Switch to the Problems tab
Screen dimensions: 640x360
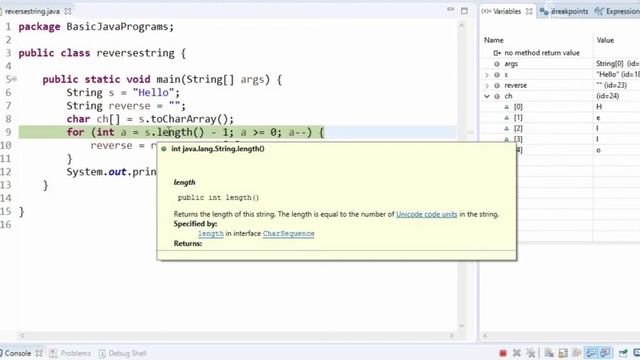(x=76, y=353)
